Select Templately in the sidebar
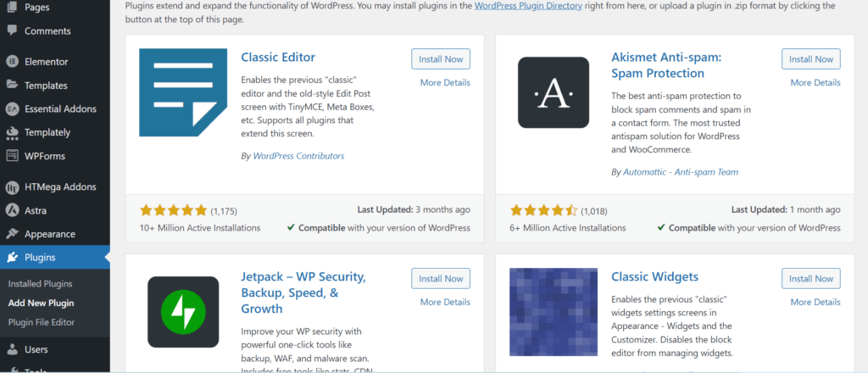This screenshot has height=373, width=868. [47, 133]
